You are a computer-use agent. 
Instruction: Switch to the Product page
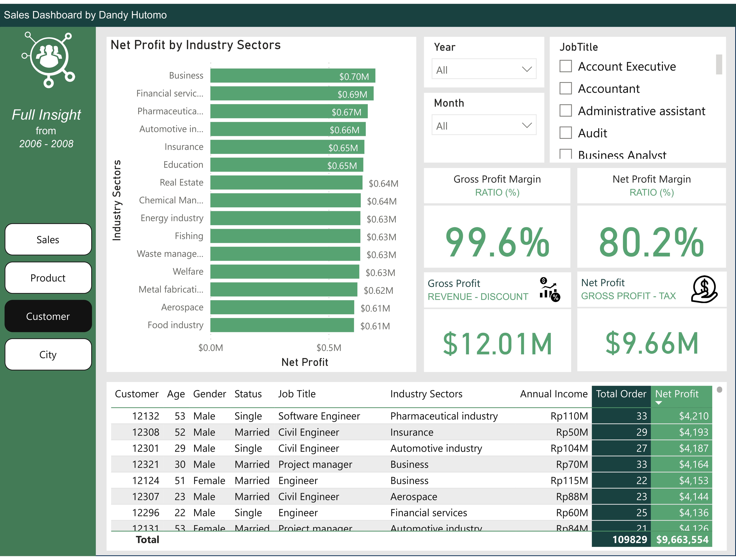pos(48,278)
